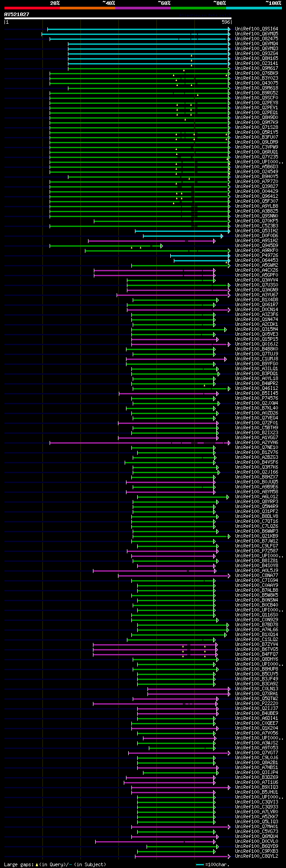
Task: Click the UniRef100_A2YVH6 label
Action: (x=257, y=443)
